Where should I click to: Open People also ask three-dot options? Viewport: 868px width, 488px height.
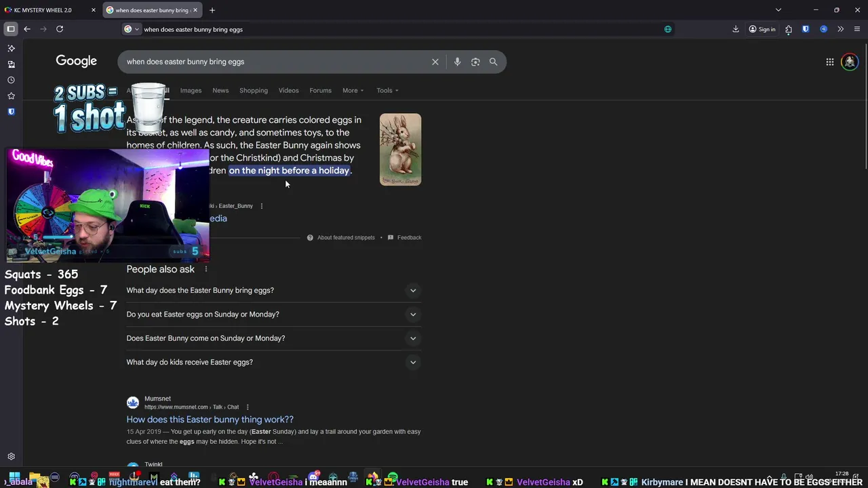coord(206,269)
